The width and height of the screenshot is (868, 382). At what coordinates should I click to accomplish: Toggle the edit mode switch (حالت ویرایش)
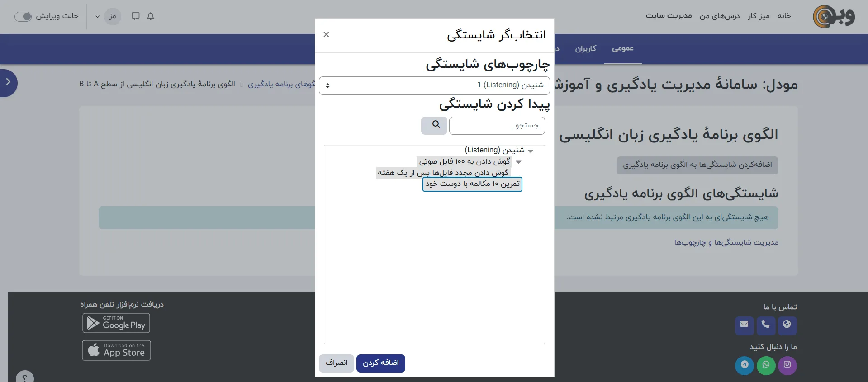pos(23,17)
